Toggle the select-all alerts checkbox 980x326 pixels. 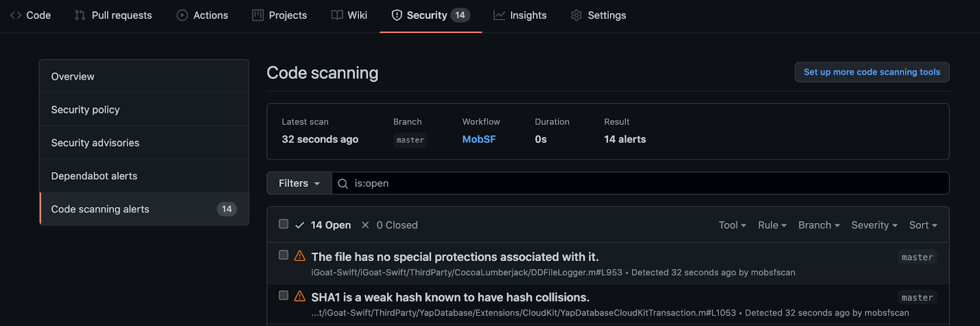click(x=284, y=224)
